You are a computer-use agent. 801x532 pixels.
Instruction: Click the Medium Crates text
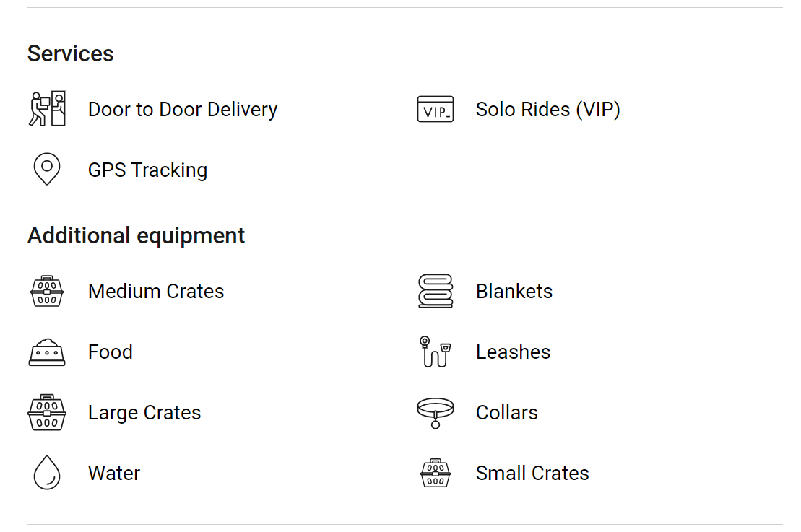[156, 291]
